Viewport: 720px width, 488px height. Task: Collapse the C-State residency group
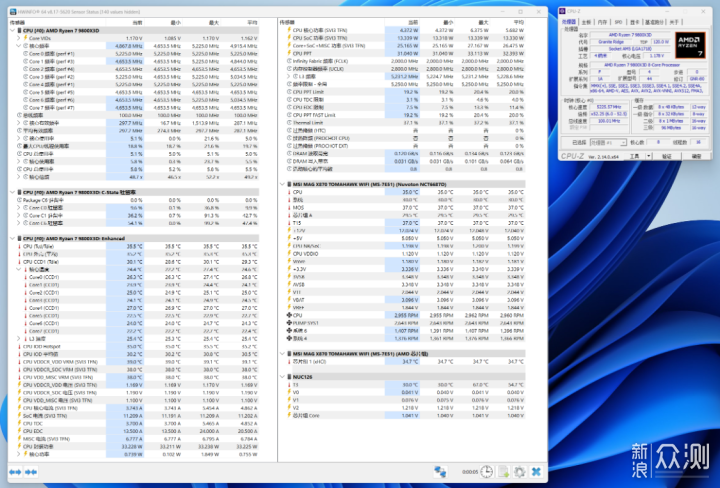pyautogui.click(x=12, y=192)
